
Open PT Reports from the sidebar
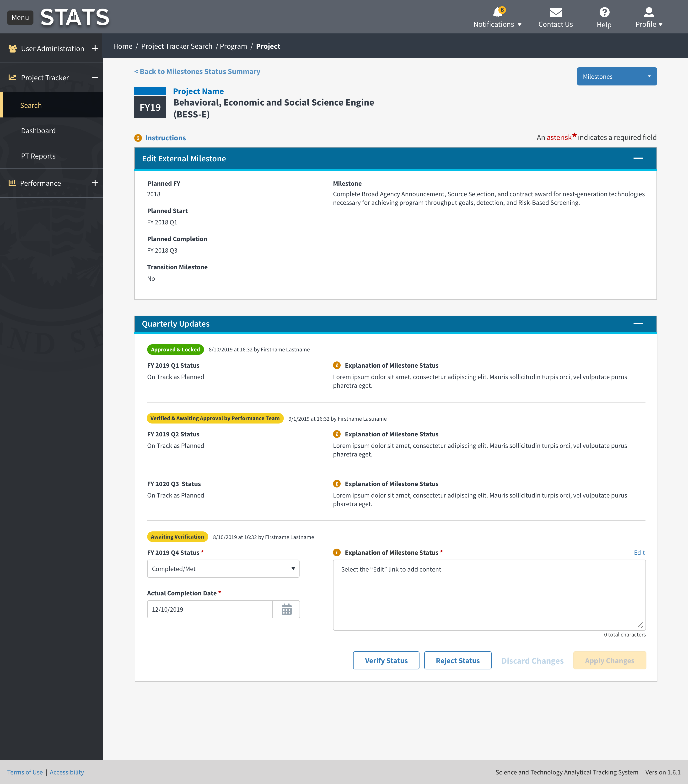pos(38,156)
